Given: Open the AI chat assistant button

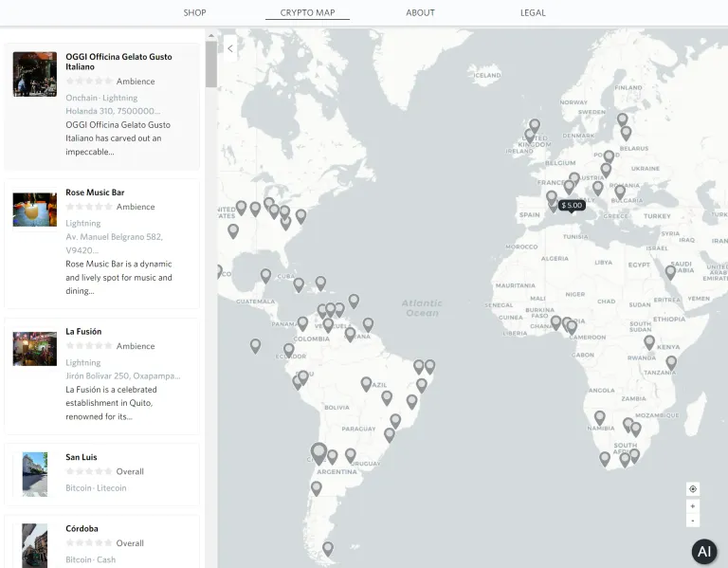Looking at the screenshot, I should 704,551.
